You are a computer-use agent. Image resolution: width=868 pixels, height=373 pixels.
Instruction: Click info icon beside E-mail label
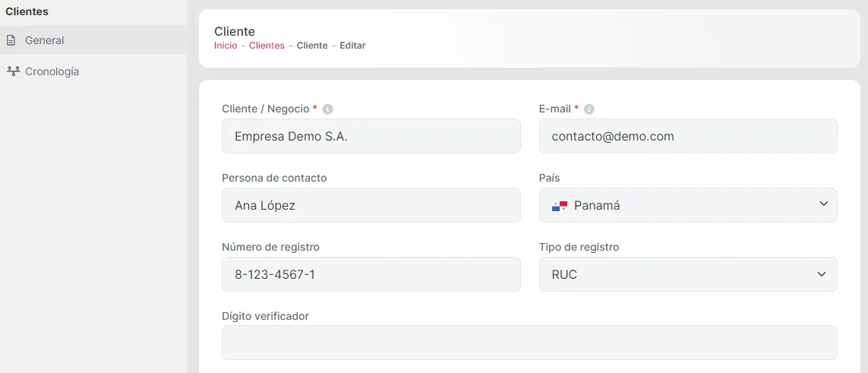589,109
